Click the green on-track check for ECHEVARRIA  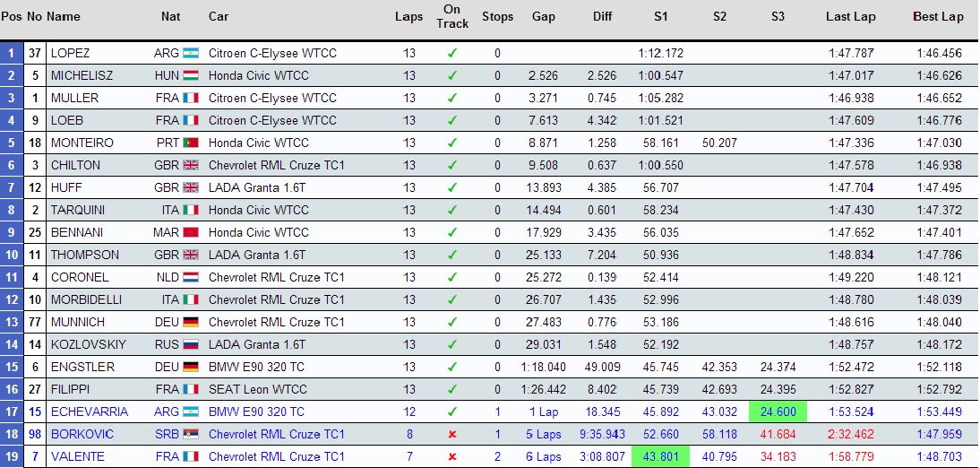pyautogui.click(x=452, y=412)
